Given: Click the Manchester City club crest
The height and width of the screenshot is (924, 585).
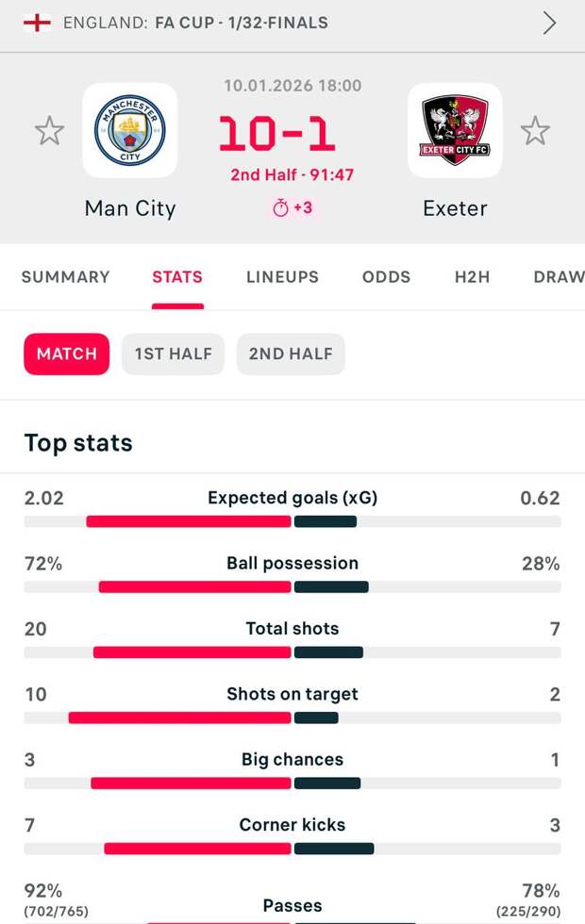Looking at the screenshot, I should pyautogui.click(x=129, y=130).
